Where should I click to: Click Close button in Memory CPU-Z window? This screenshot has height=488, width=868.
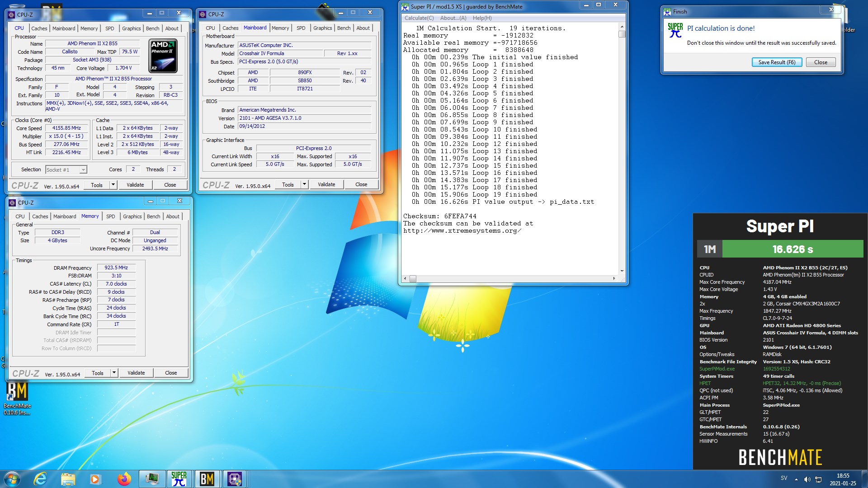[171, 372]
